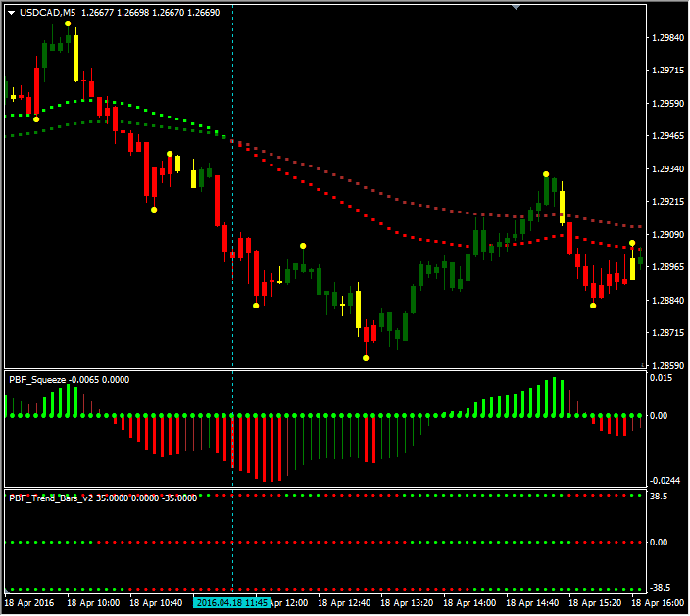690x616 pixels.
Task: Click the 1.29840 price scale label
Action: click(x=667, y=38)
